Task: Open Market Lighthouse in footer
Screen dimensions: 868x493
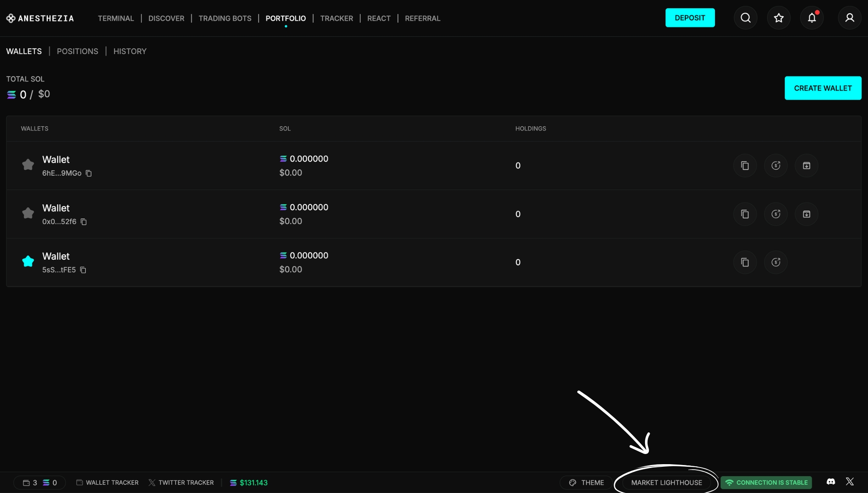Action: click(x=666, y=482)
